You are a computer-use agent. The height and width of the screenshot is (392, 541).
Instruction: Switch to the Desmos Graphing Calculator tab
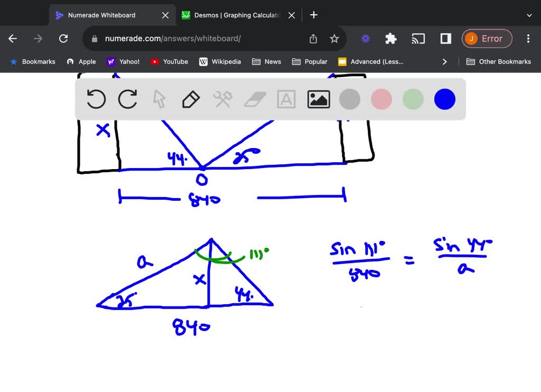click(232, 15)
